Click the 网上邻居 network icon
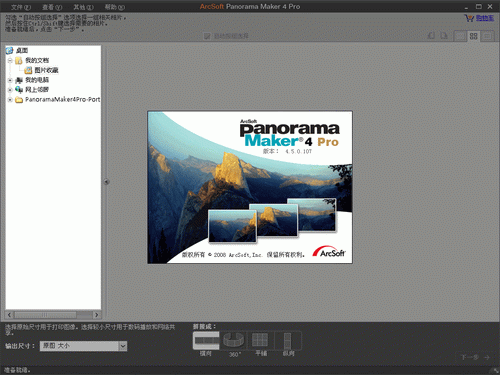 [19, 90]
